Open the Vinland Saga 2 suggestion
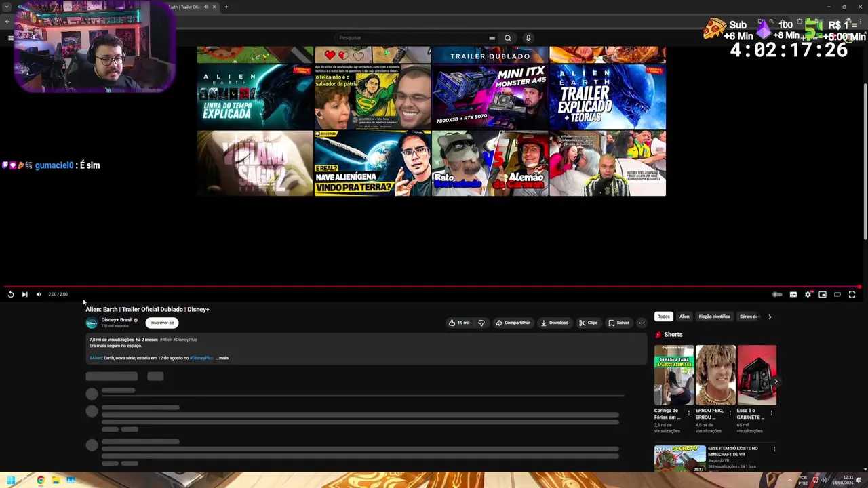This screenshot has width=868, height=488. pyautogui.click(x=255, y=163)
